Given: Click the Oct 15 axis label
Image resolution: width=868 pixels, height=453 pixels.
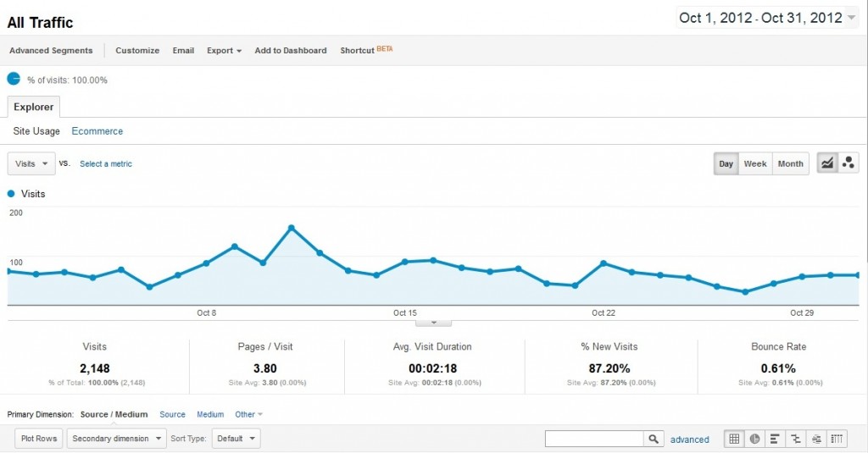Looking at the screenshot, I should click(x=404, y=313).
